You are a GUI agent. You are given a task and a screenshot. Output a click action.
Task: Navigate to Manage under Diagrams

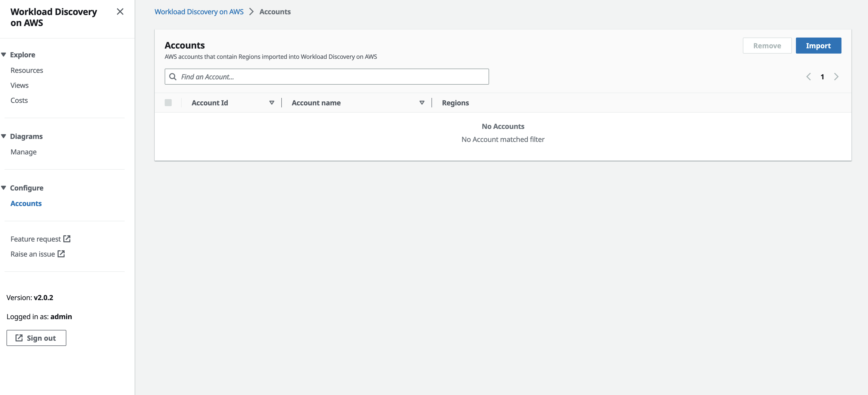(x=23, y=151)
